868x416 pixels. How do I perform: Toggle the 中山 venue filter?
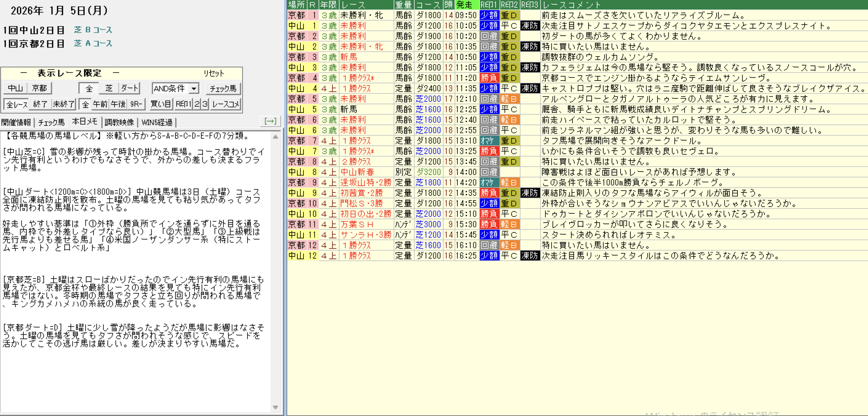tap(15, 88)
